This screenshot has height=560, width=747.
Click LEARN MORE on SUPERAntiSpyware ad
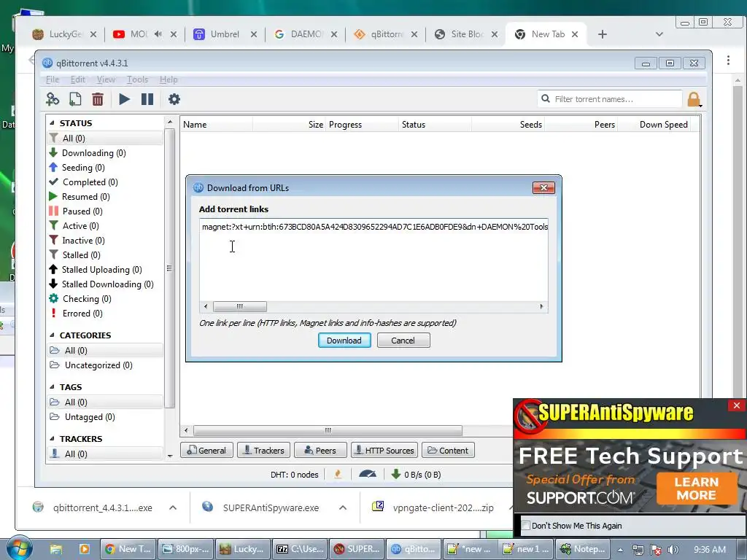[x=696, y=489]
